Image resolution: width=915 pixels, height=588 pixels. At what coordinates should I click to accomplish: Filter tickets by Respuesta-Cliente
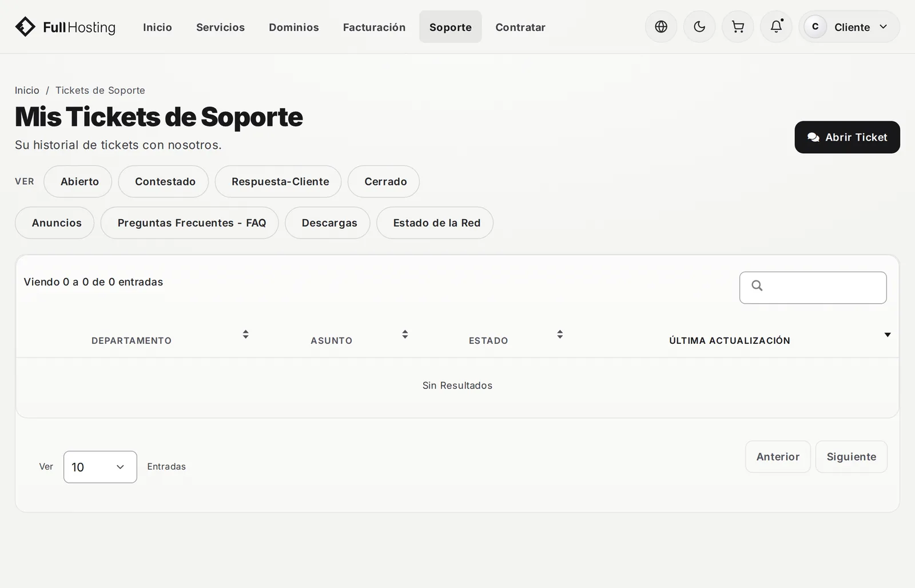[279, 181]
